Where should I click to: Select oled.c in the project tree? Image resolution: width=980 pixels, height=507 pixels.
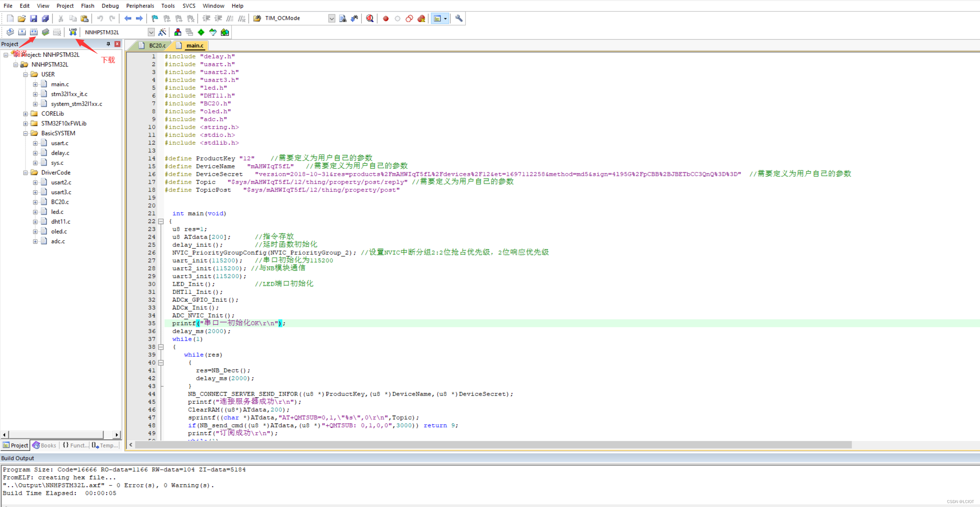[x=59, y=232]
